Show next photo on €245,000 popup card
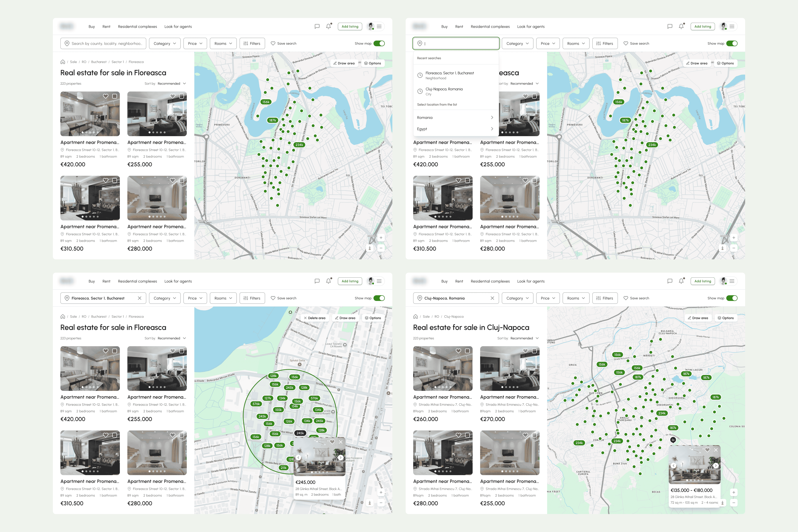The height and width of the screenshot is (532, 798). pos(340,457)
